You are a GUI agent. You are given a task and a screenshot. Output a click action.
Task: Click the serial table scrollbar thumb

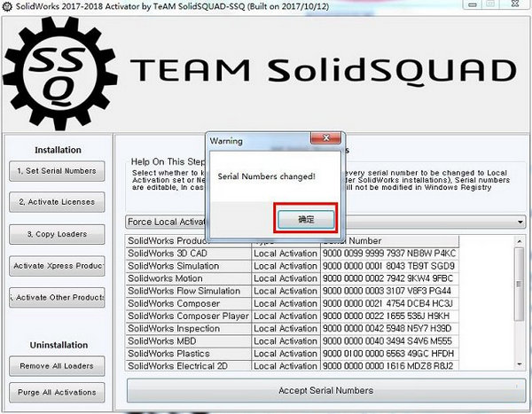519,284
